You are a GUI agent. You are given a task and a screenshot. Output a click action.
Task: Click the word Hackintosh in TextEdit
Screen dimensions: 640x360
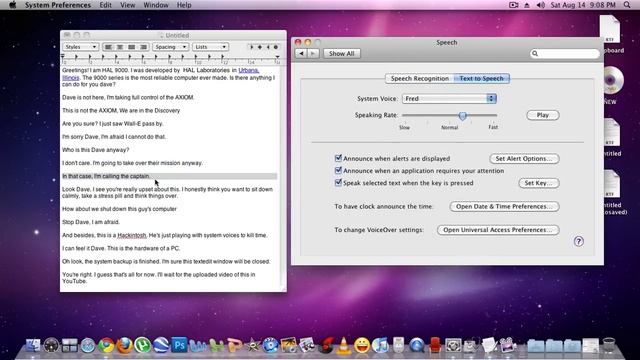pyautogui.click(x=131, y=235)
